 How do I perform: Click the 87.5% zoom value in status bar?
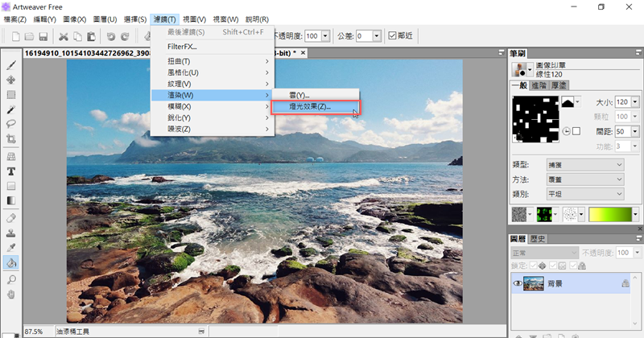34,332
